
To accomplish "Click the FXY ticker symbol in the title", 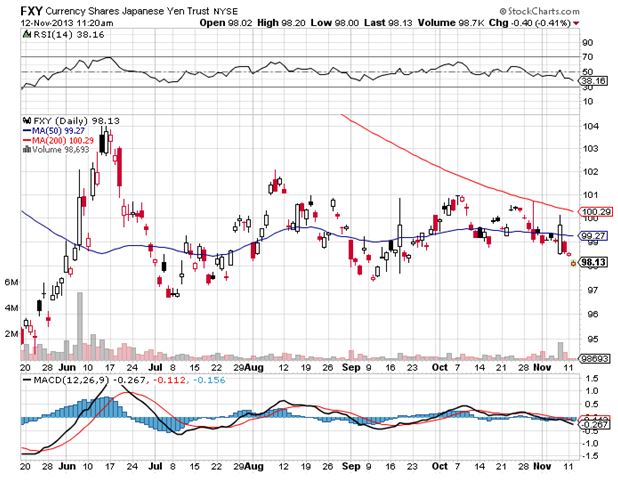I will [34, 9].
